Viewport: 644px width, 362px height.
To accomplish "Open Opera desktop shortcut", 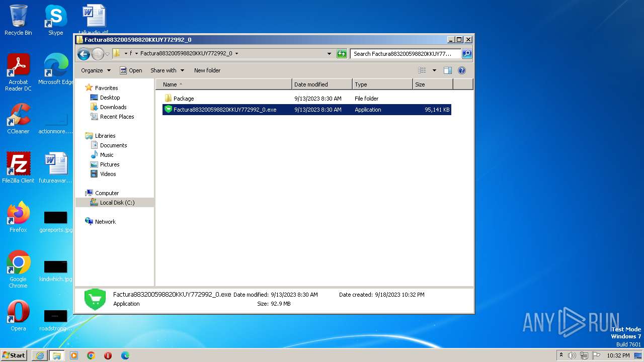I will coord(18,316).
